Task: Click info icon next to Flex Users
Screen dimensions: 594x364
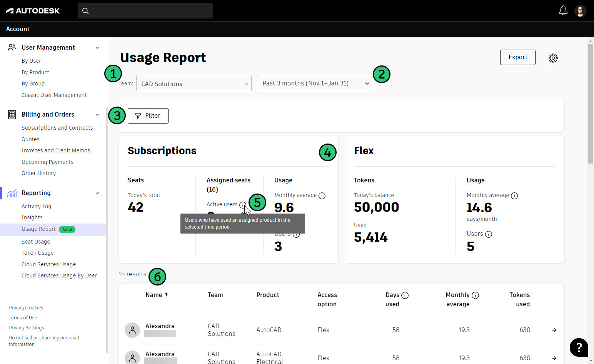Action: (x=489, y=234)
